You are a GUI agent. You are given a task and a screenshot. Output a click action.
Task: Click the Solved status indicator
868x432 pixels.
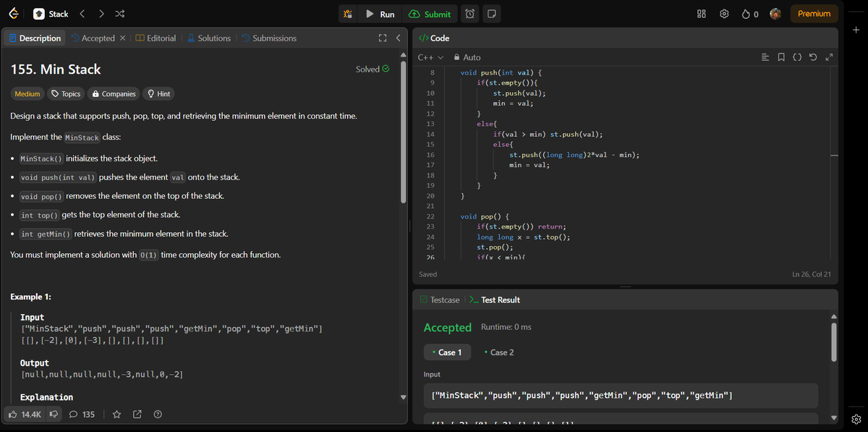(373, 69)
